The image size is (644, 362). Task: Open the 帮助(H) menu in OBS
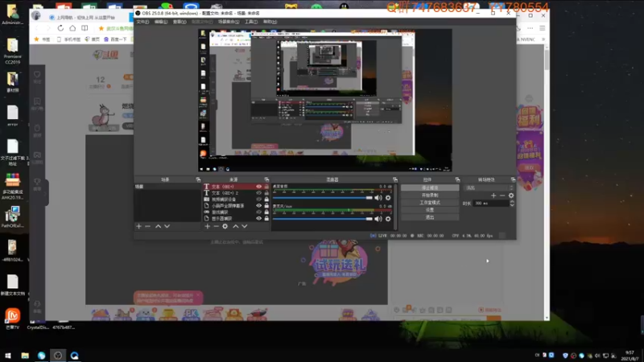coord(270,22)
